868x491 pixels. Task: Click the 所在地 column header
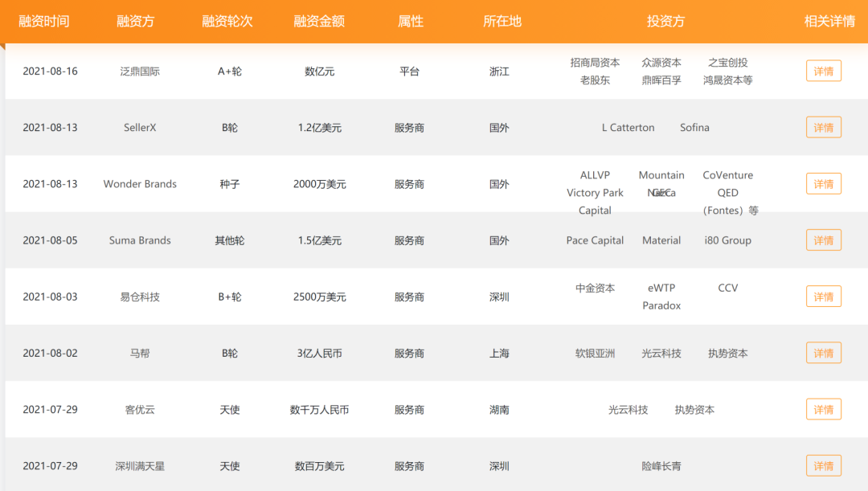502,21
